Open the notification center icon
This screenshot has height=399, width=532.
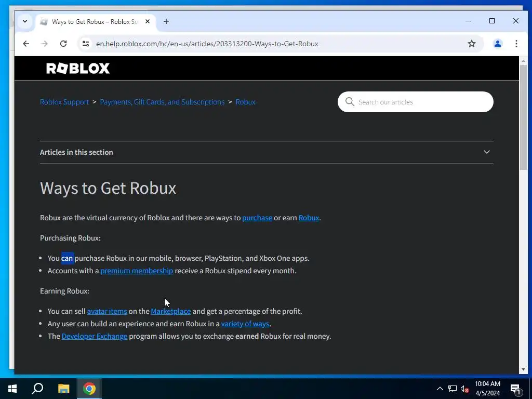pos(515,389)
